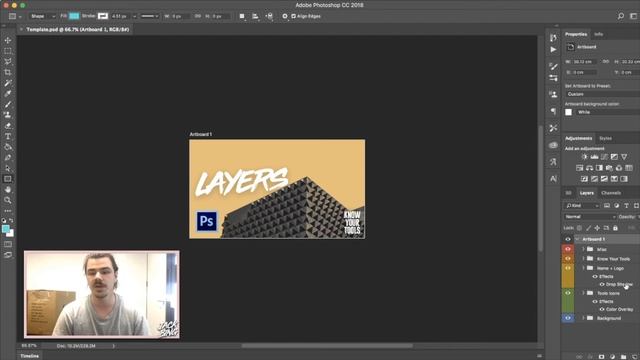Hide the Know Your Tools group
This screenshot has width=640, height=360.
(568, 259)
